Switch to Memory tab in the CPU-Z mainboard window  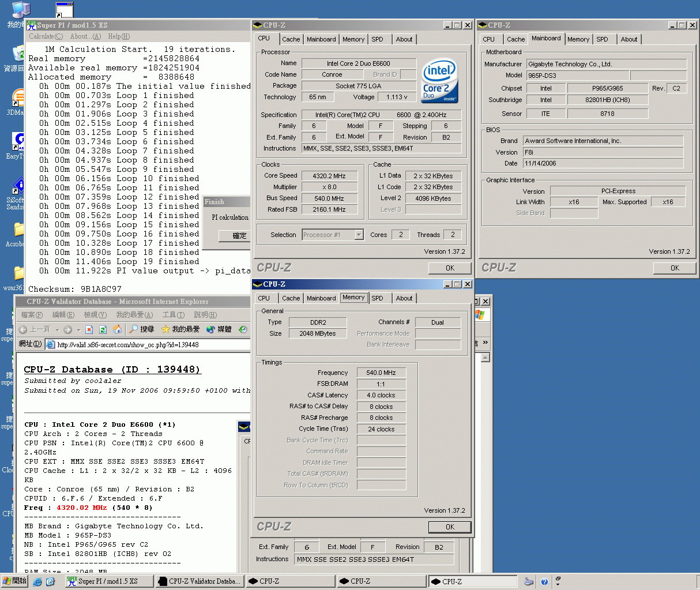[x=578, y=39]
